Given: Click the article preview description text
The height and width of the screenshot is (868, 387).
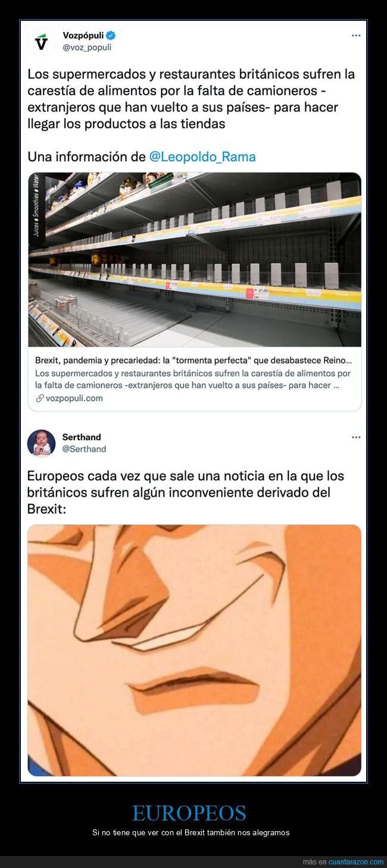Looking at the screenshot, I should tap(193, 380).
